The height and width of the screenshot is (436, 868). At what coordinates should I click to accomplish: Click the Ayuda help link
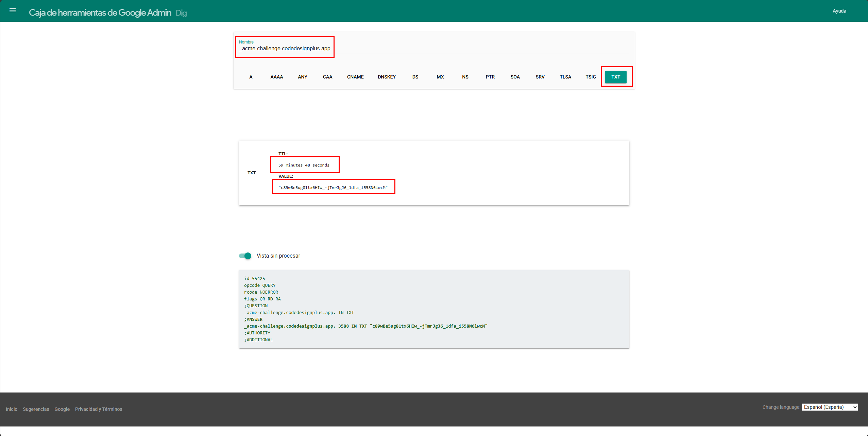click(839, 11)
